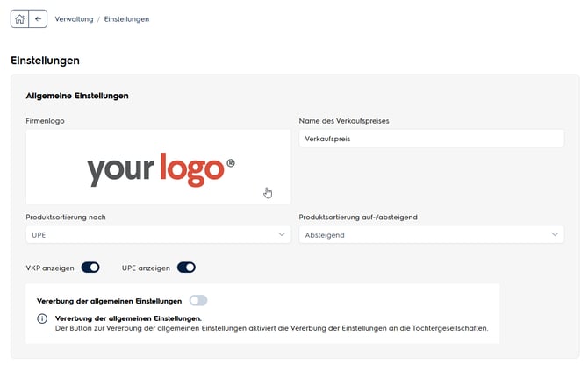588x365 pixels.
Task: Enable Vererbung der allgemeinen Einstellungen toggle
Action: [198, 301]
